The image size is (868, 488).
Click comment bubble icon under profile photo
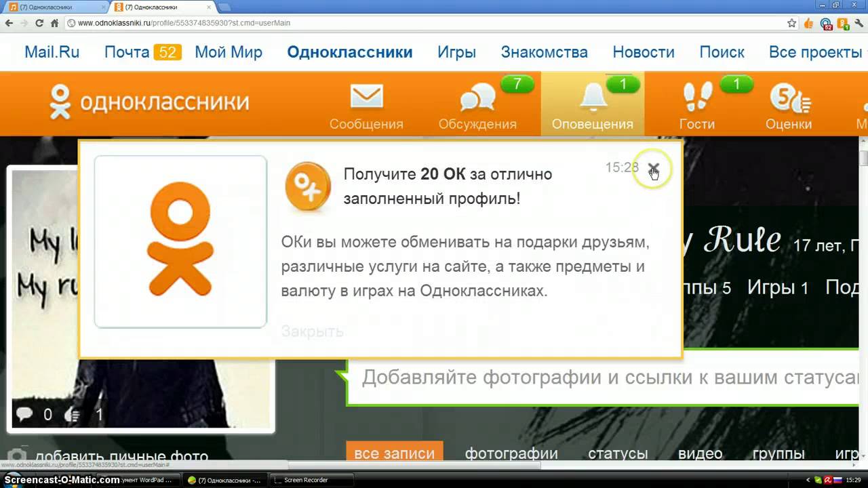(x=24, y=414)
